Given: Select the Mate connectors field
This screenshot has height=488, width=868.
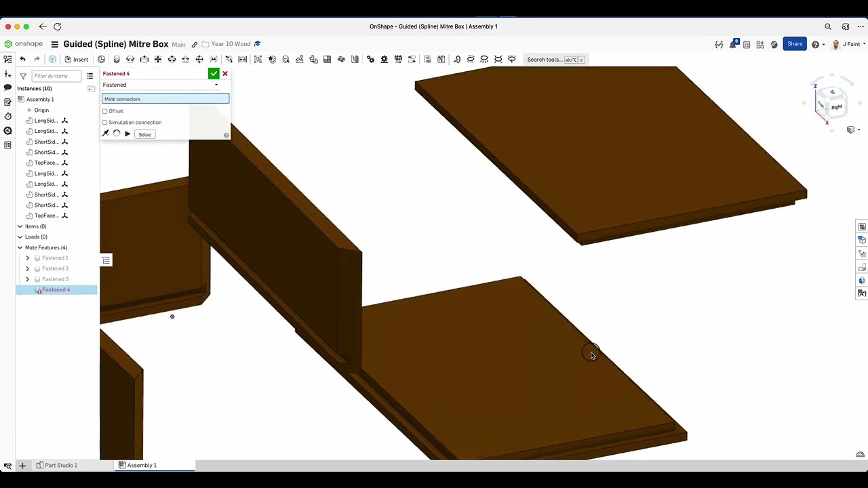Looking at the screenshot, I should (x=165, y=99).
